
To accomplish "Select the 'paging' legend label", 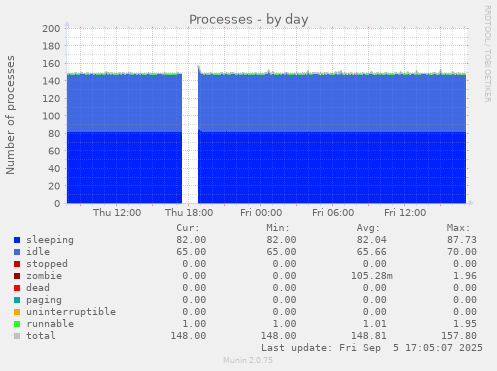I will coord(44,300).
